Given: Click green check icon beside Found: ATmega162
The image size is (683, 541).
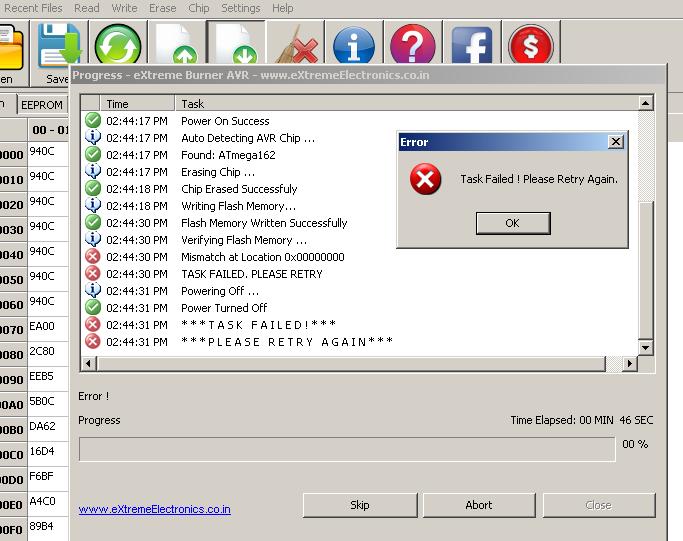Looking at the screenshot, I should coord(93,154).
